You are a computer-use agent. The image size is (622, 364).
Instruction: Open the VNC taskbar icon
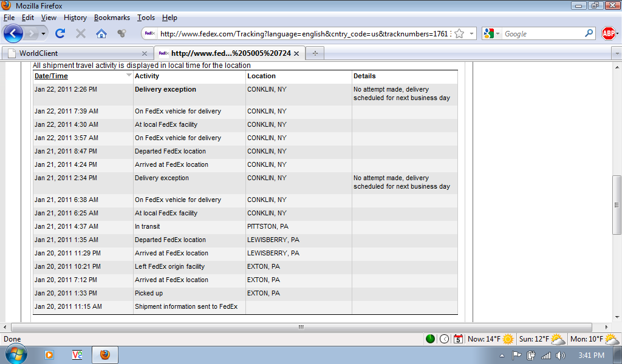point(77,355)
